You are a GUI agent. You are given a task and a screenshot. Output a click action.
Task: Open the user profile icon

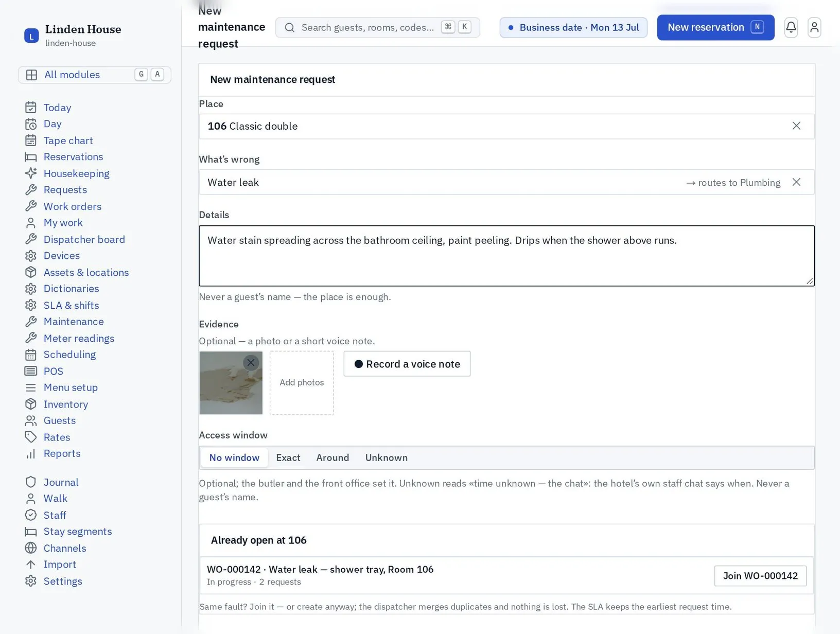pyautogui.click(x=814, y=27)
